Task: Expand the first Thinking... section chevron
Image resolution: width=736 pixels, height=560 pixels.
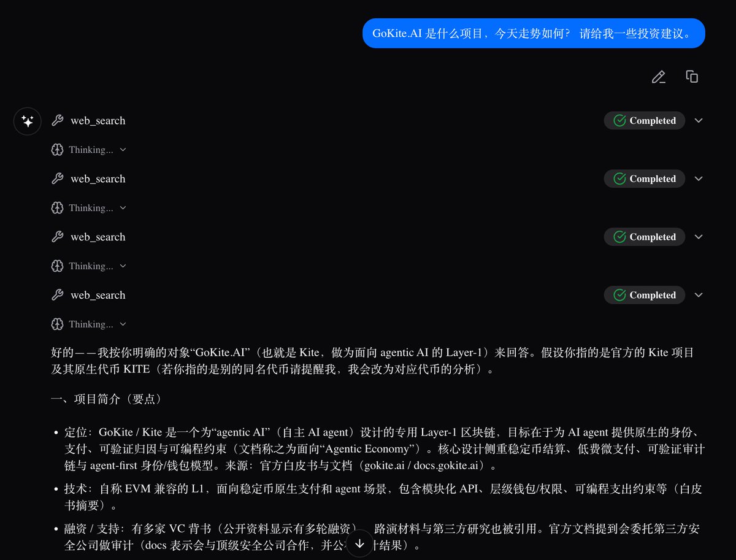Action: [x=123, y=150]
